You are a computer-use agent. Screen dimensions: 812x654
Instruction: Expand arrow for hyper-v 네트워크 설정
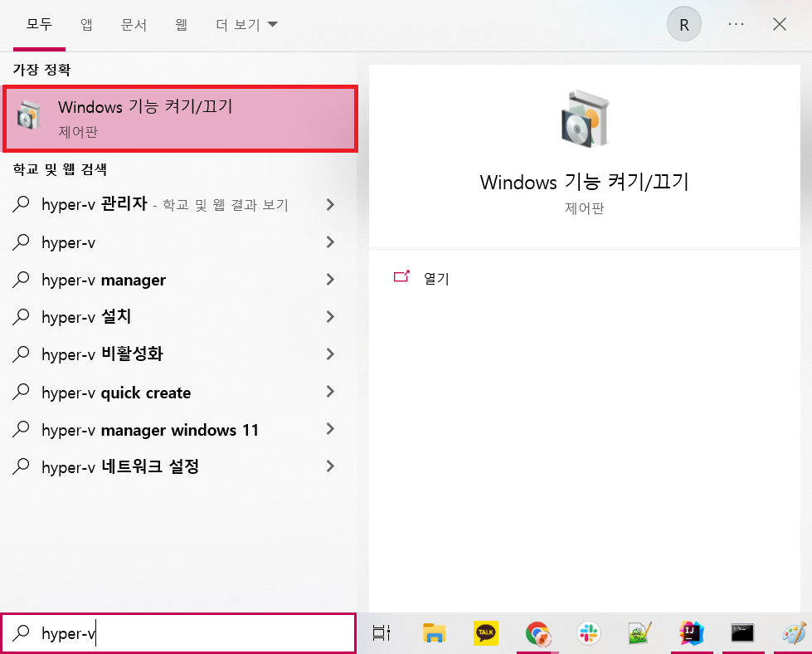coord(330,466)
